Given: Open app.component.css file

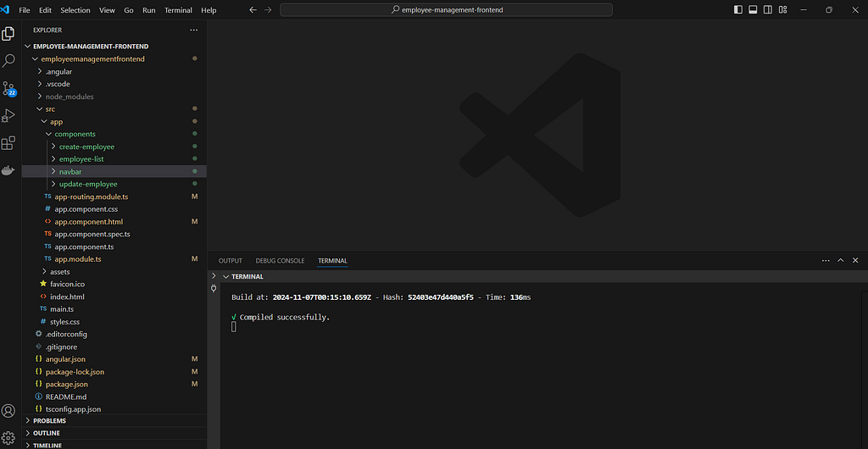Looking at the screenshot, I should coord(114,209).
